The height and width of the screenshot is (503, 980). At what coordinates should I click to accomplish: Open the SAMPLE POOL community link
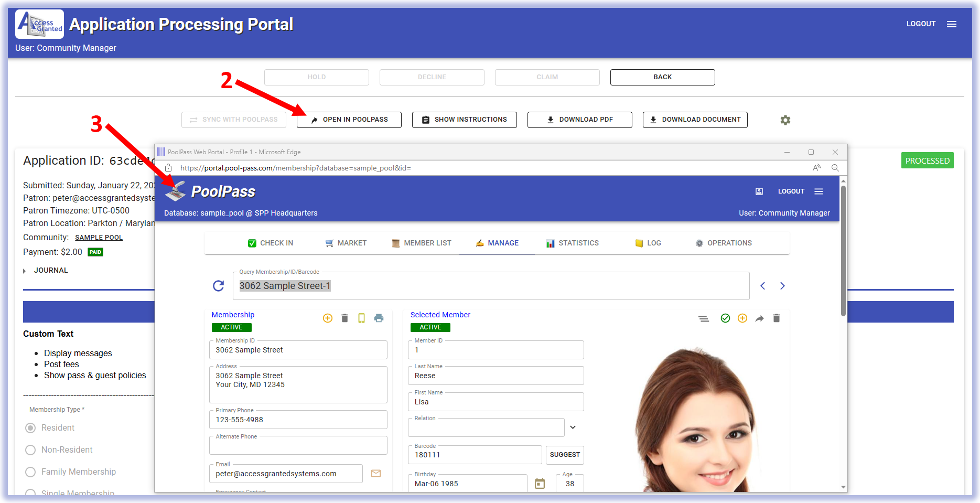pyautogui.click(x=99, y=238)
